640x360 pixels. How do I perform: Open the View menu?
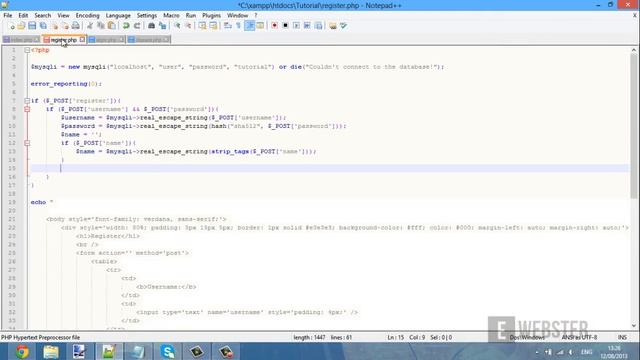pyautogui.click(x=63, y=15)
